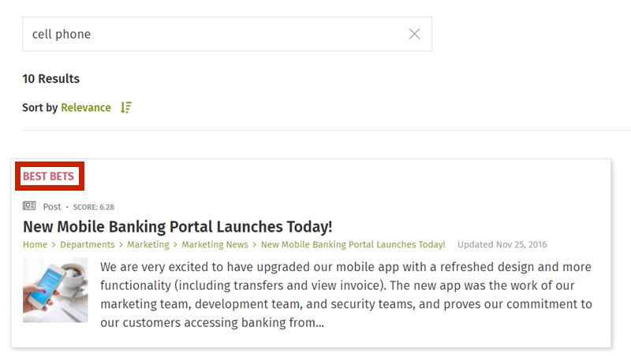Image resolution: width=631 pixels, height=364 pixels.
Task: Click the chevron after Marketing News breadcrumb
Action: click(254, 245)
